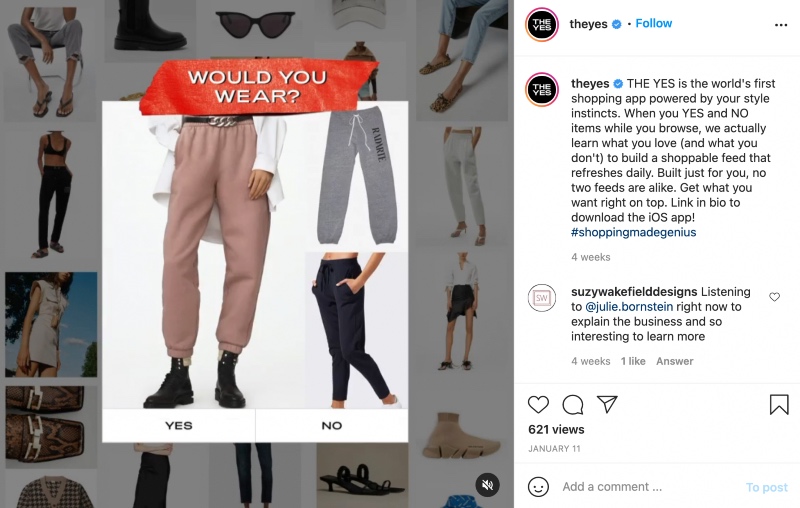Like suzywakefielddesigns comment with small heart
This screenshot has height=508, width=800.
774,297
